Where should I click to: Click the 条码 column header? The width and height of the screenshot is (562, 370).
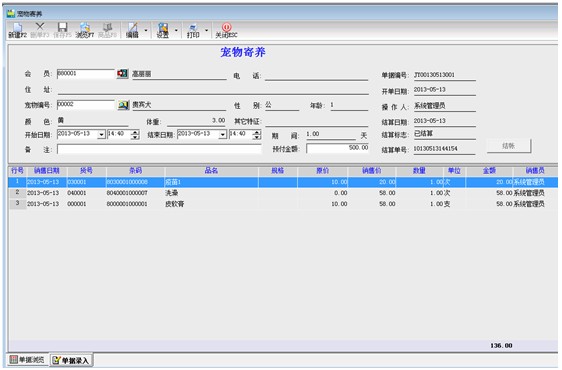135,171
